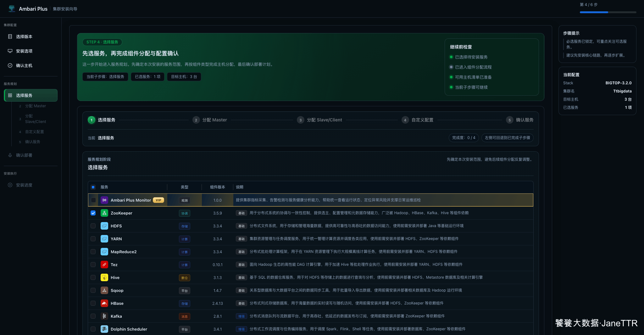Select the Kafka service checkbox
Screen dimensions: 644x335
(93, 316)
